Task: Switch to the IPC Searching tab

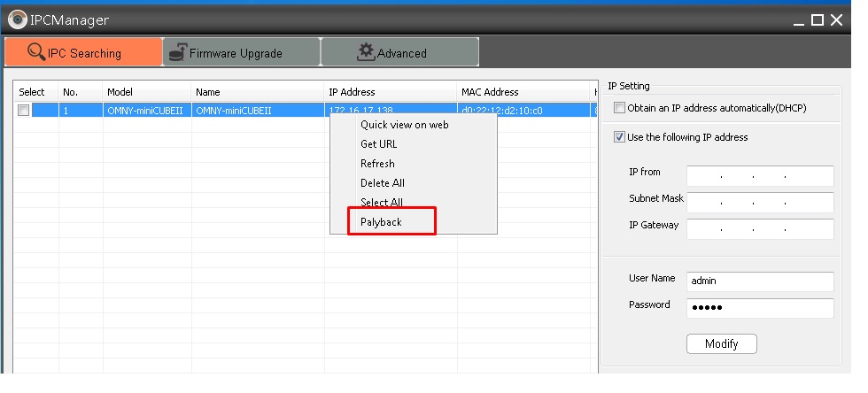Action: click(83, 52)
